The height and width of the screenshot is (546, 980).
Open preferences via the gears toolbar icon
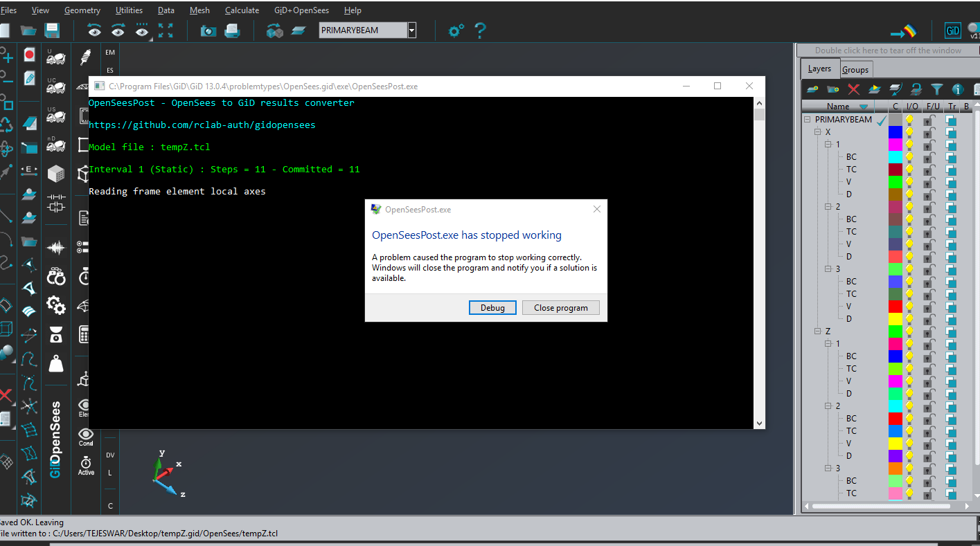455,30
